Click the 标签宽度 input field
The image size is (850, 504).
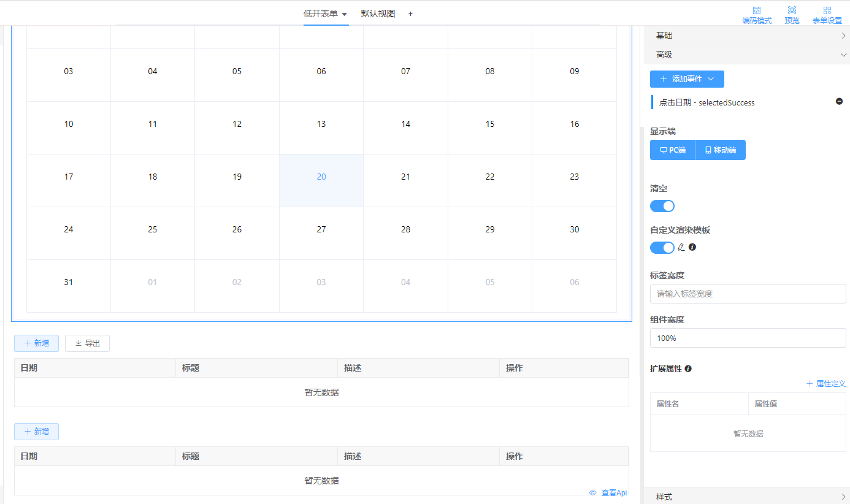[748, 294]
